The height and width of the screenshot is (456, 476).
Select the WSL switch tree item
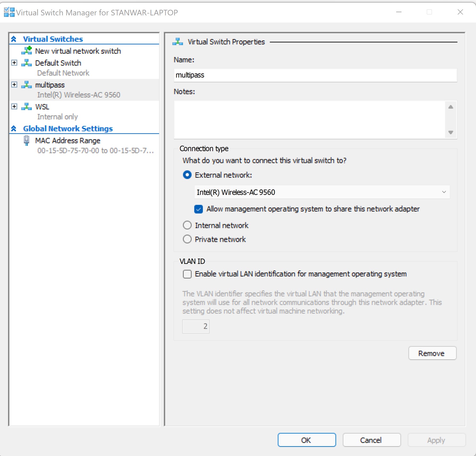pyautogui.click(x=42, y=107)
